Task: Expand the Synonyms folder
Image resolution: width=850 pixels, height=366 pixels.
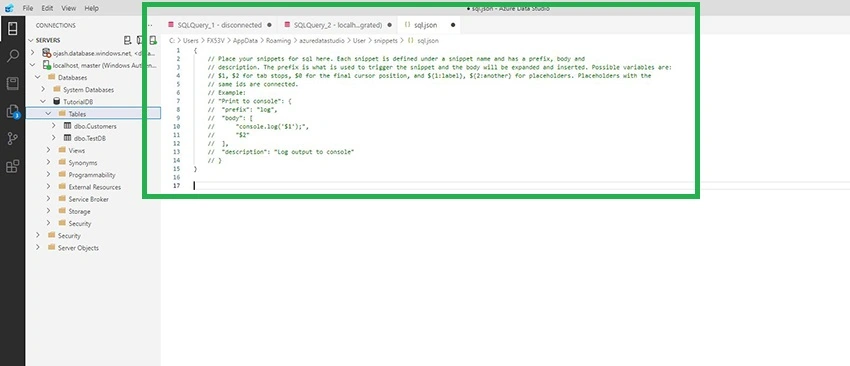Action: pyautogui.click(x=48, y=163)
